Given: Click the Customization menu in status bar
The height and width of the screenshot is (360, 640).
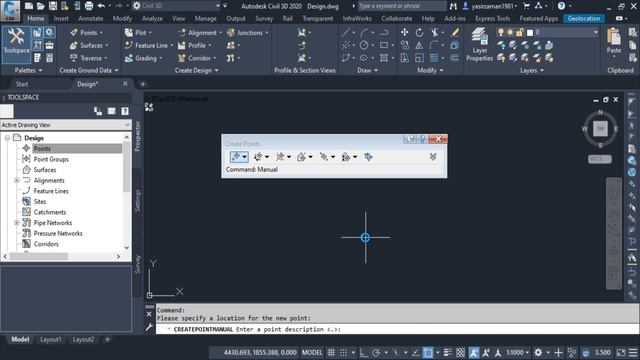Looking at the screenshot, I should pos(633,352).
